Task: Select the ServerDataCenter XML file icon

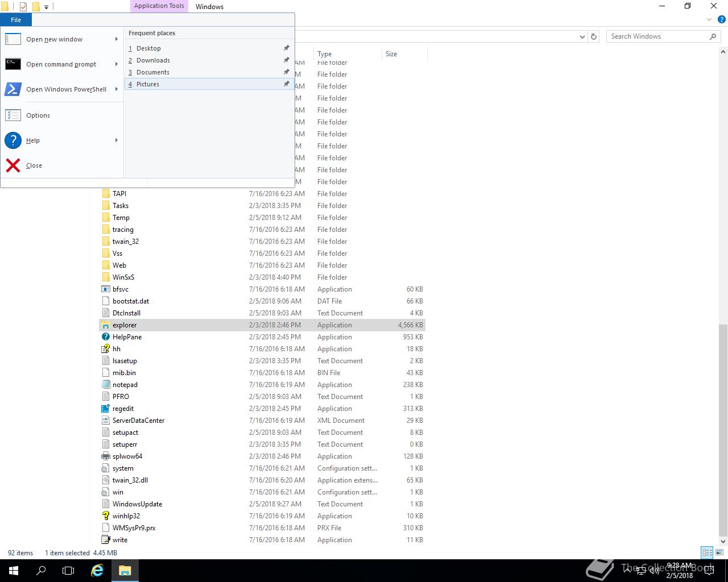Action: (x=105, y=421)
